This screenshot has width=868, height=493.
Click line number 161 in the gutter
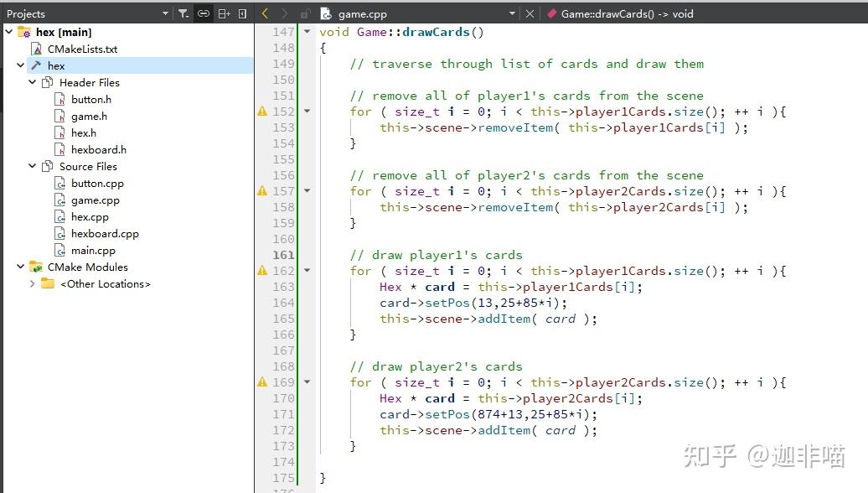point(283,255)
